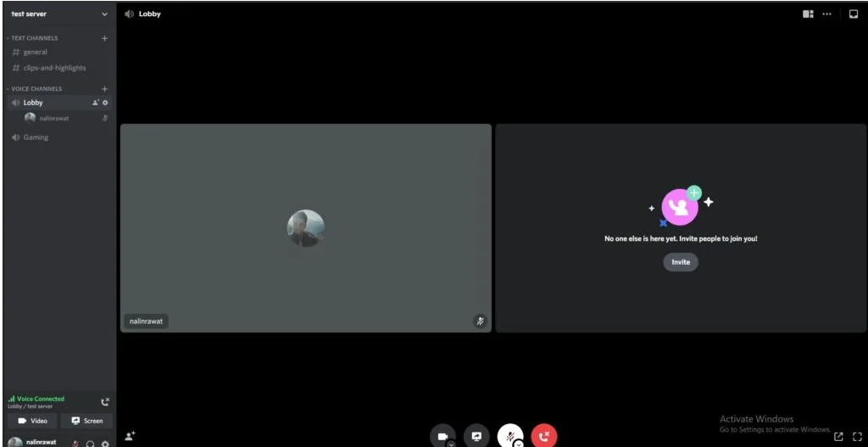The width and height of the screenshot is (868, 447).
Task: Open user settings gear beside nalinrawat
Action: [x=105, y=443]
